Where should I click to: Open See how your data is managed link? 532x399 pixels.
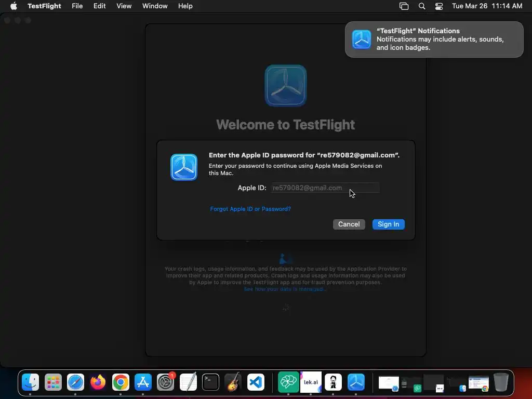click(x=285, y=289)
